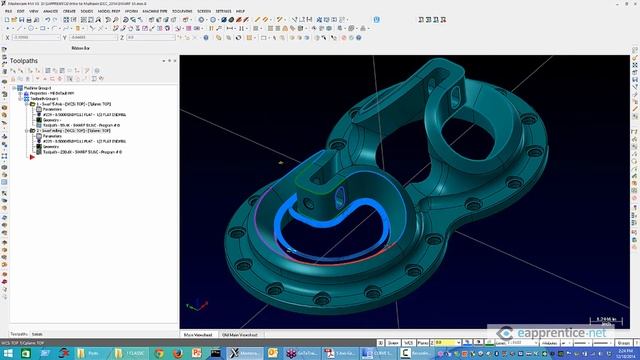Toggle 3D construction mode in status bar
The image size is (640, 360).
[x=380, y=343]
